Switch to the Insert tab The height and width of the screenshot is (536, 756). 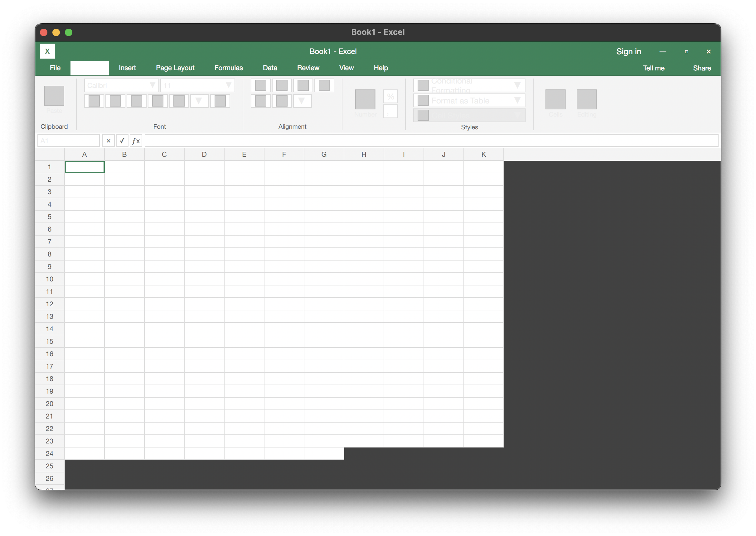pyautogui.click(x=128, y=68)
